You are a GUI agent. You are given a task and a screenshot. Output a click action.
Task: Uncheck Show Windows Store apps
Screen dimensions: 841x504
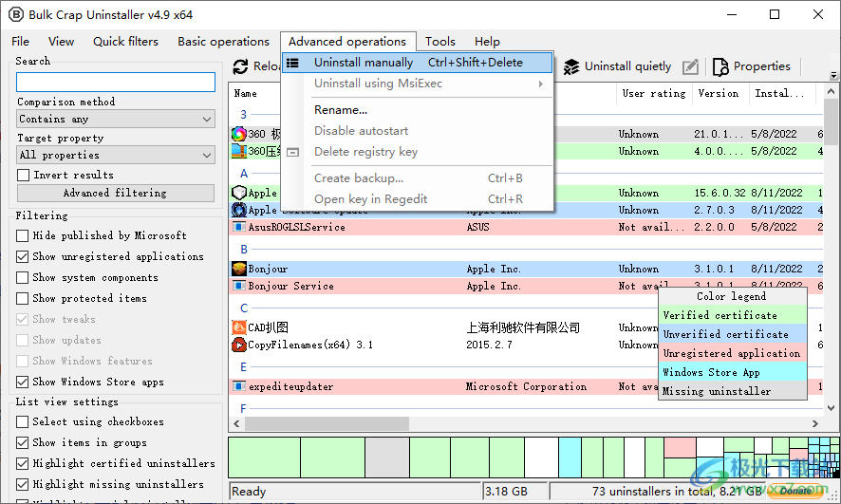(23, 382)
